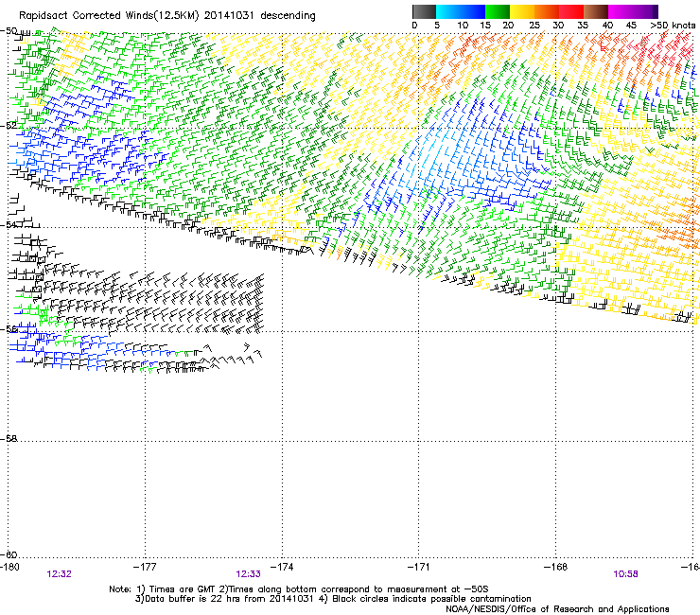This screenshot has width=700, height=615.
Task: Click the '>50 knots' legend label
Action: point(673,26)
